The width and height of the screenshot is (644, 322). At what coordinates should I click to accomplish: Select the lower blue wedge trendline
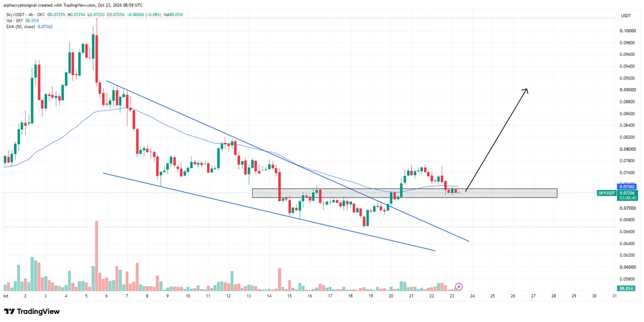pos(268,211)
